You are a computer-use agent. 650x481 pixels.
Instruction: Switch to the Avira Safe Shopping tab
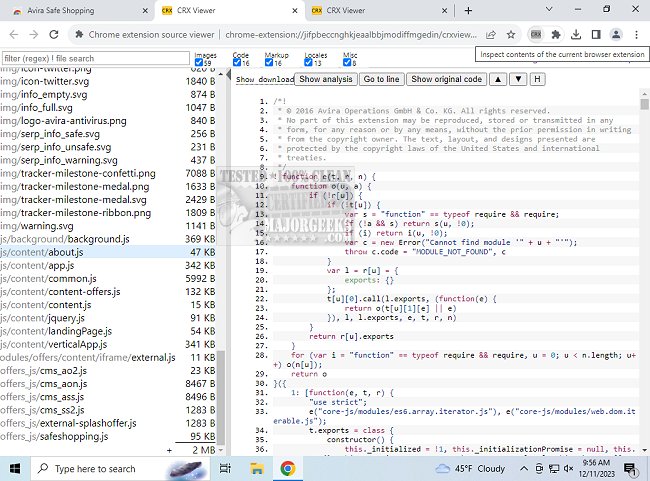pos(68,11)
